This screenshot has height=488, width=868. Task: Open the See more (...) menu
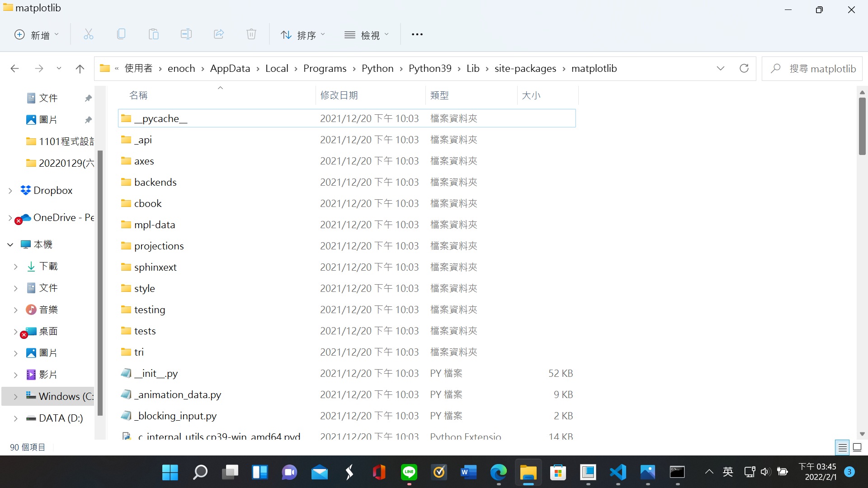(x=417, y=34)
